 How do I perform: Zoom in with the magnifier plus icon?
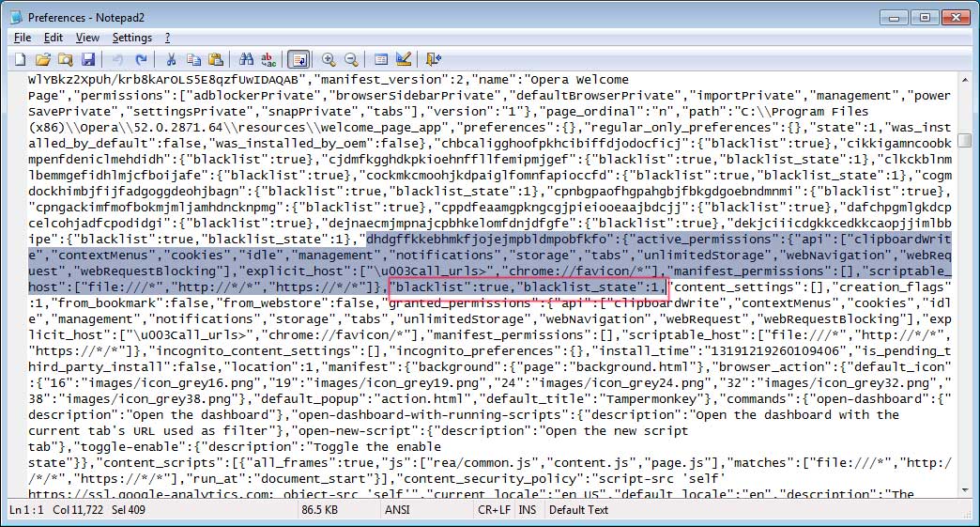tap(329, 59)
